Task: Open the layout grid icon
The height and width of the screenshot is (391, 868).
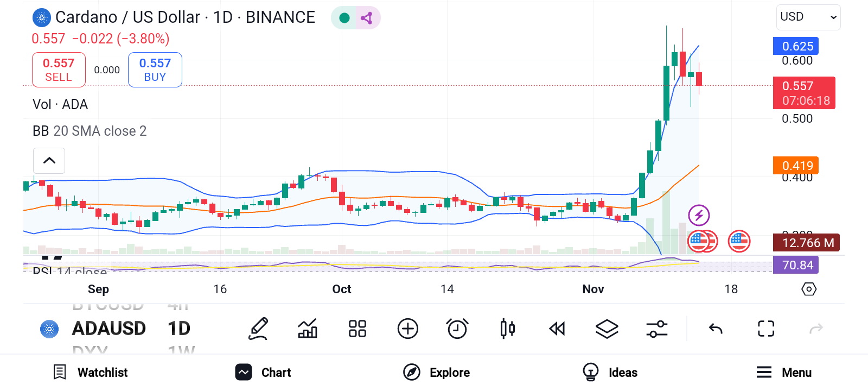Action: pos(358,329)
